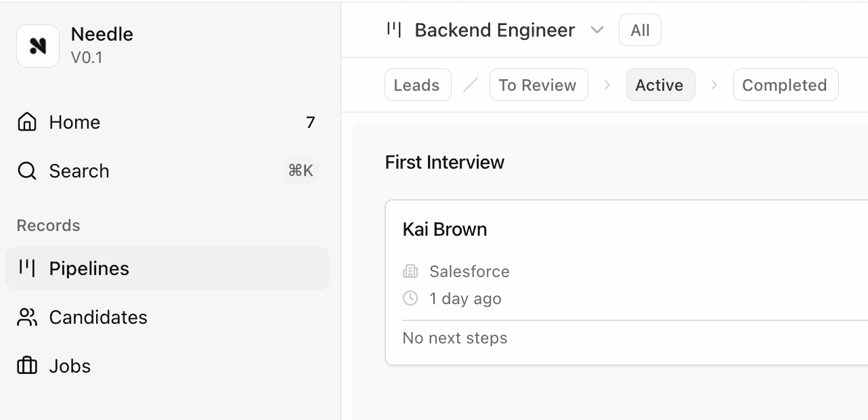Open the Completed stage tab
The image size is (868, 420).
[785, 85]
